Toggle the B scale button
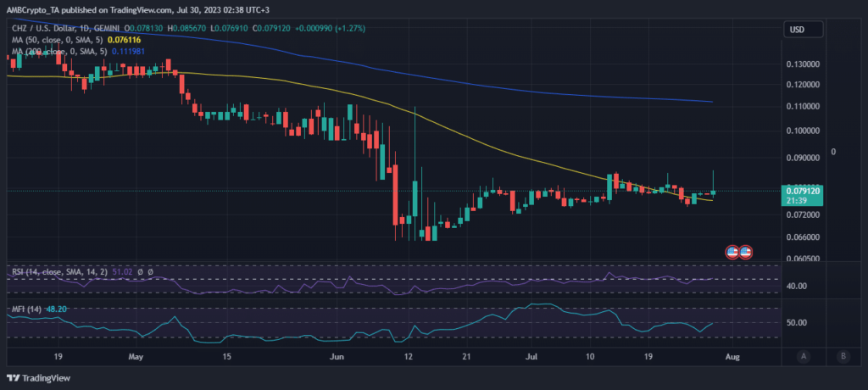The height and width of the screenshot is (390, 868). pos(842,356)
